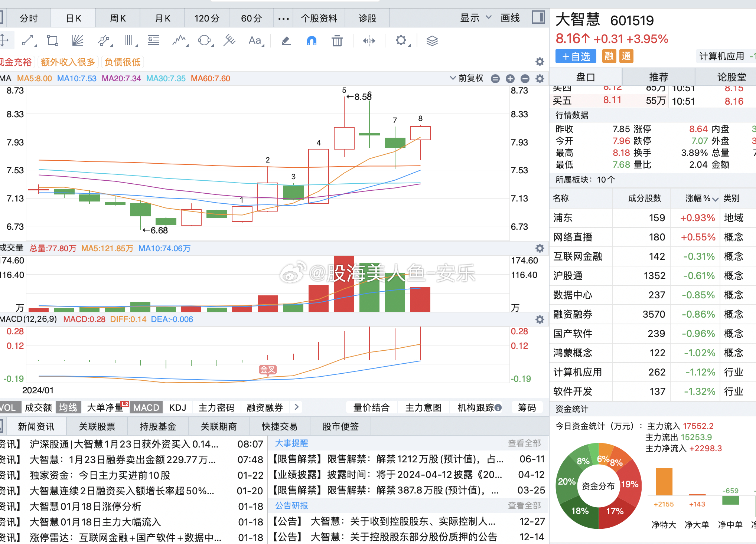Click the plus circle to zoom in K-line
Viewport: 756px width, 544px height.
[510, 78]
